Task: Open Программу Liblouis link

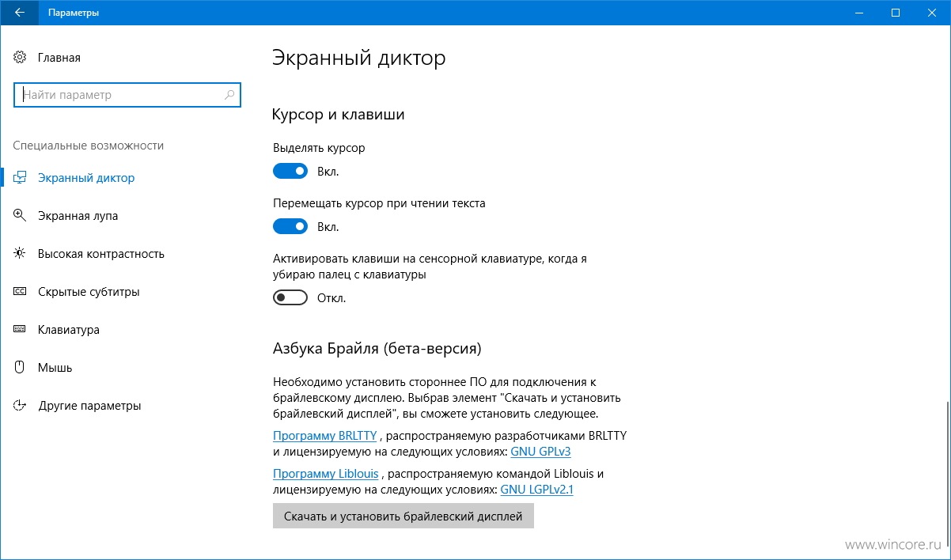Action: pyautogui.click(x=326, y=474)
